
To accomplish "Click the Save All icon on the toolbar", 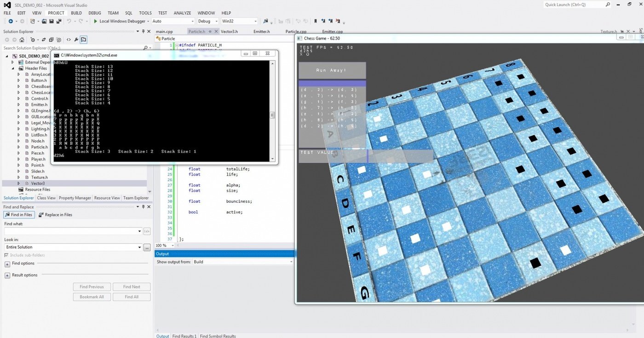I will tap(59, 21).
